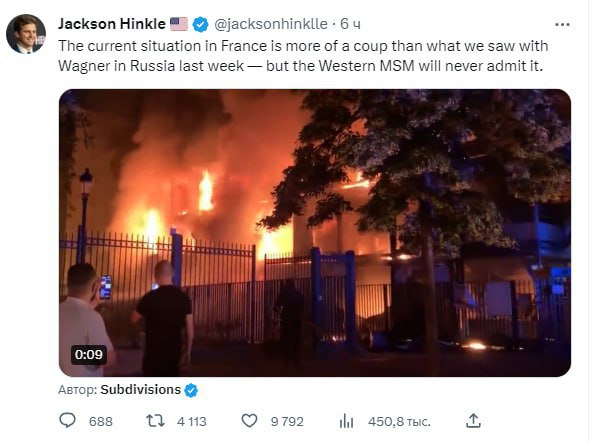
Task: Click the 9 792 likes count
Action: (x=287, y=422)
